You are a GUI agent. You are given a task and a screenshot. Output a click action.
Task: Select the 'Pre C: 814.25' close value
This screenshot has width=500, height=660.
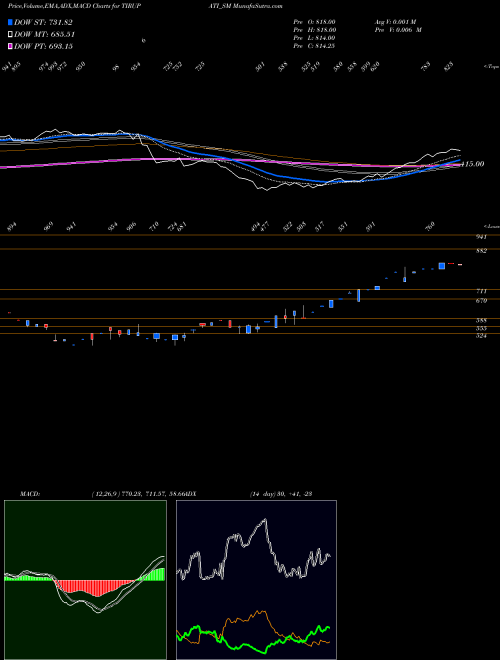(x=314, y=46)
